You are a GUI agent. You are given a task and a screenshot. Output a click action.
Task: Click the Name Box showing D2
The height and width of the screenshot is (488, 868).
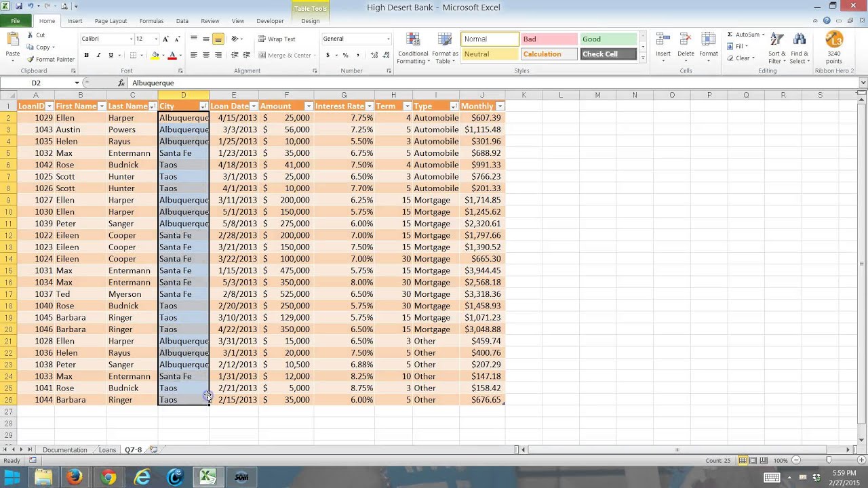[x=36, y=83]
